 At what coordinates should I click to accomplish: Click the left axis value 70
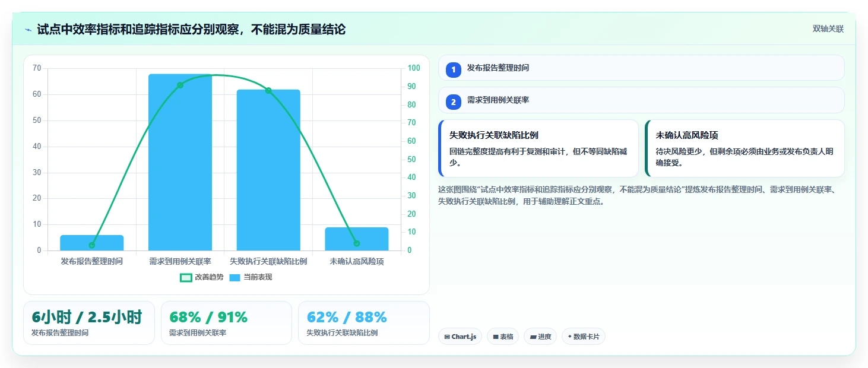pos(37,68)
